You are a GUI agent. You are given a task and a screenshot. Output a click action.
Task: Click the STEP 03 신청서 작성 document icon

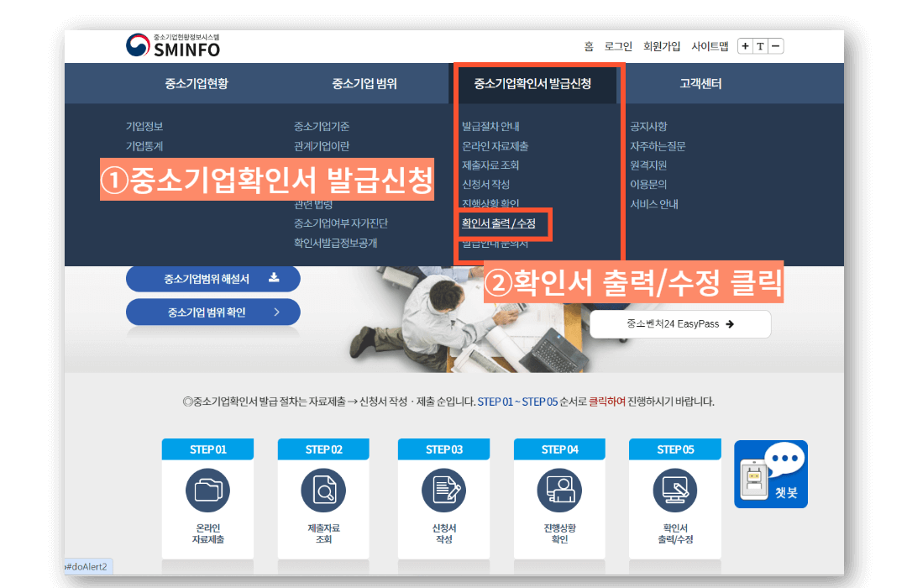pyautogui.click(x=443, y=490)
